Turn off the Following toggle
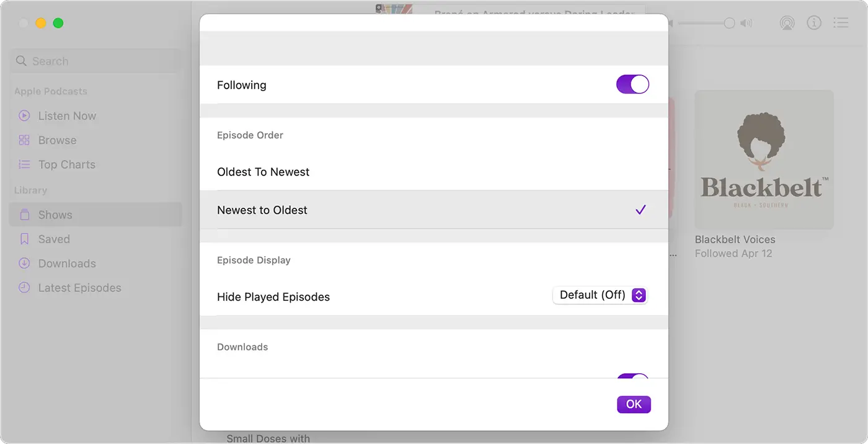Screen dimensions: 868x444 tap(632, 84)
